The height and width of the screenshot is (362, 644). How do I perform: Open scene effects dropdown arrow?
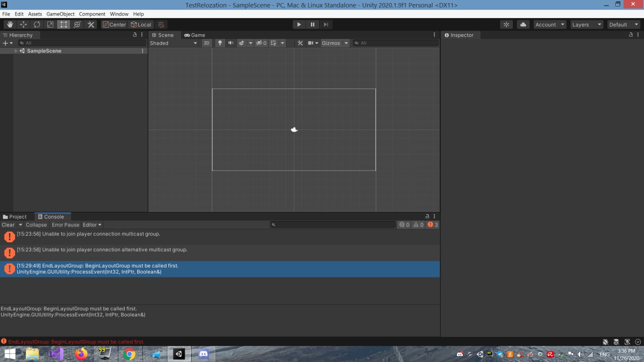coord(251,43)
